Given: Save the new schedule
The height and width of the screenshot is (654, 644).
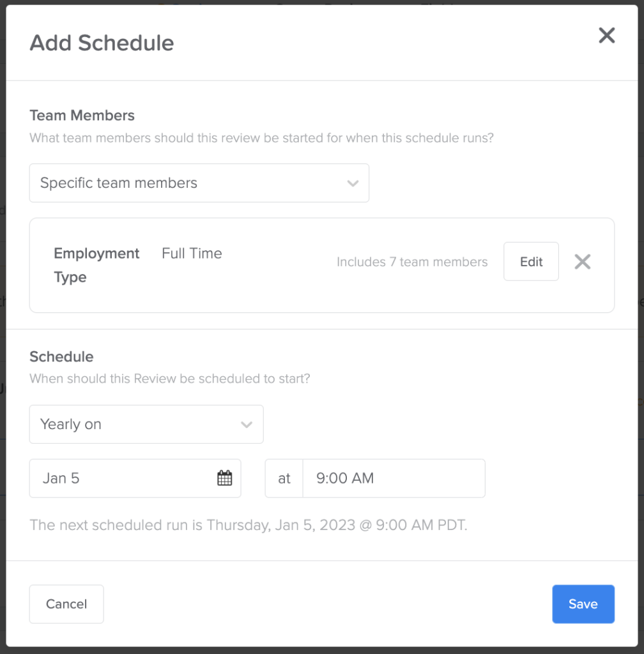Looking at the screenshot, I should click(583, 604).
